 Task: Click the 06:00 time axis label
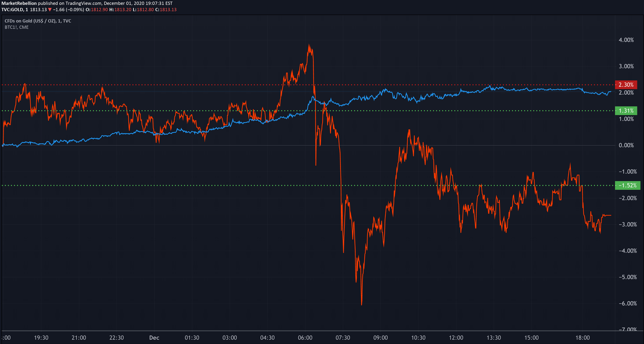[305, 338]
